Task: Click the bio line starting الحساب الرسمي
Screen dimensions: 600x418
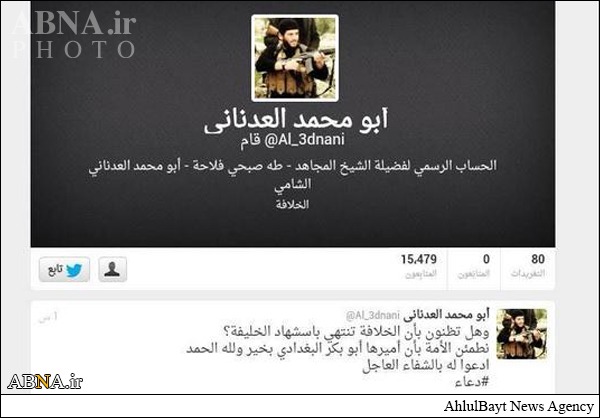Action: [x=293, y=167]
